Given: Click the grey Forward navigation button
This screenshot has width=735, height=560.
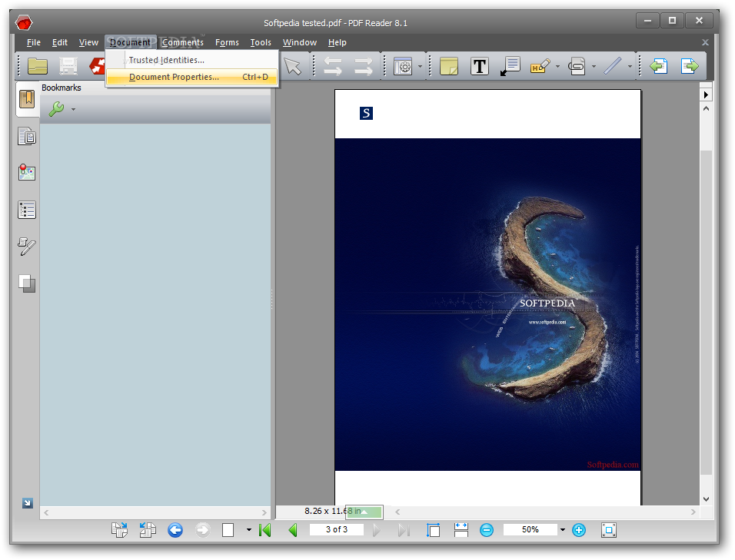Looking at the screenshot, I should click(x=202, y=530).
